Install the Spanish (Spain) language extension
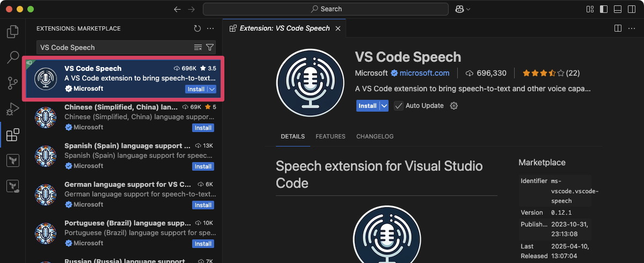 [x=203, y=166]
